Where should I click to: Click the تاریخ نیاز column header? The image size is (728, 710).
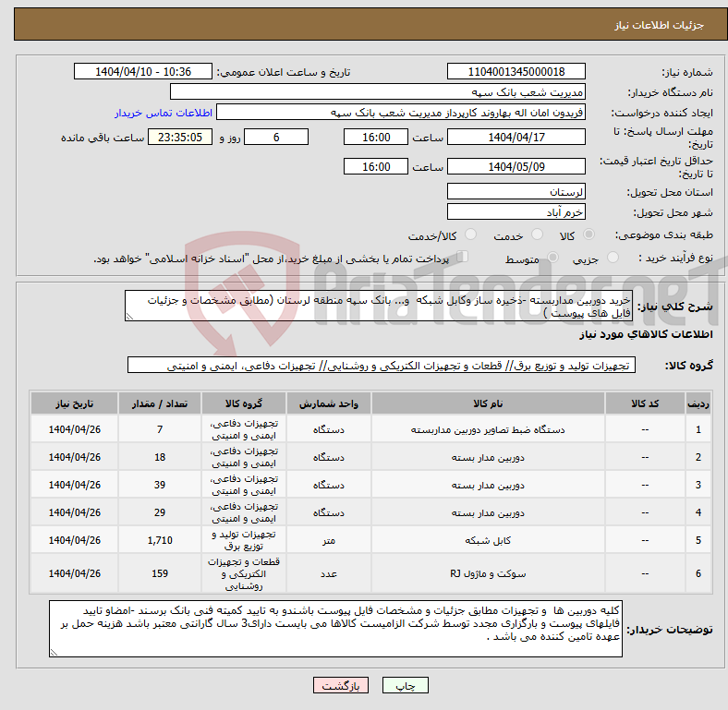74,403
